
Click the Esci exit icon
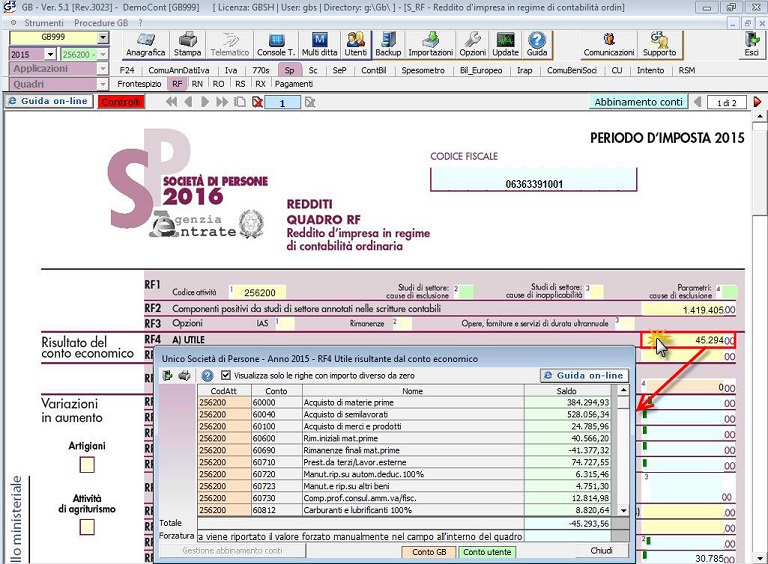tap(751, 45)
